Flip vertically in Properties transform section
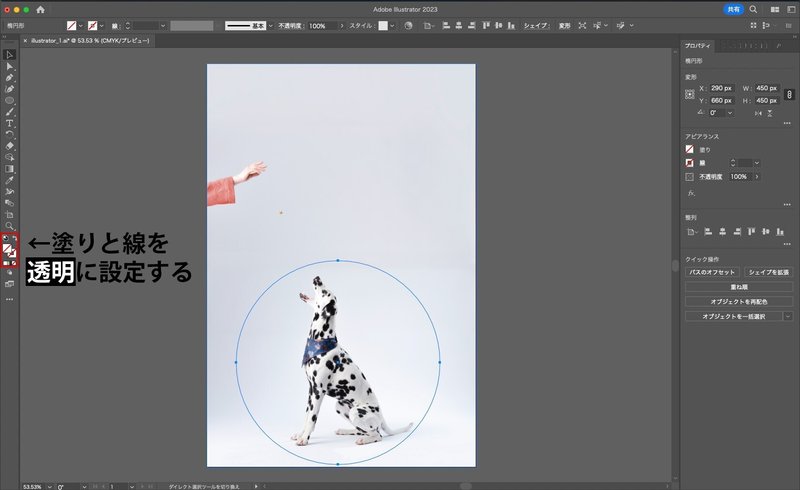Screen dimensions: 800x490 (x=770, y=113)
